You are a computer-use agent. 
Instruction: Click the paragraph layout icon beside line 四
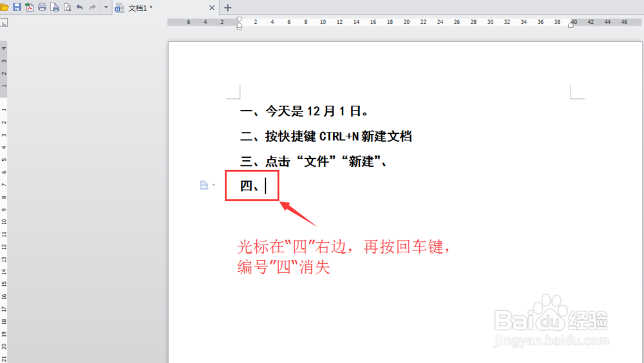(204, 185)
